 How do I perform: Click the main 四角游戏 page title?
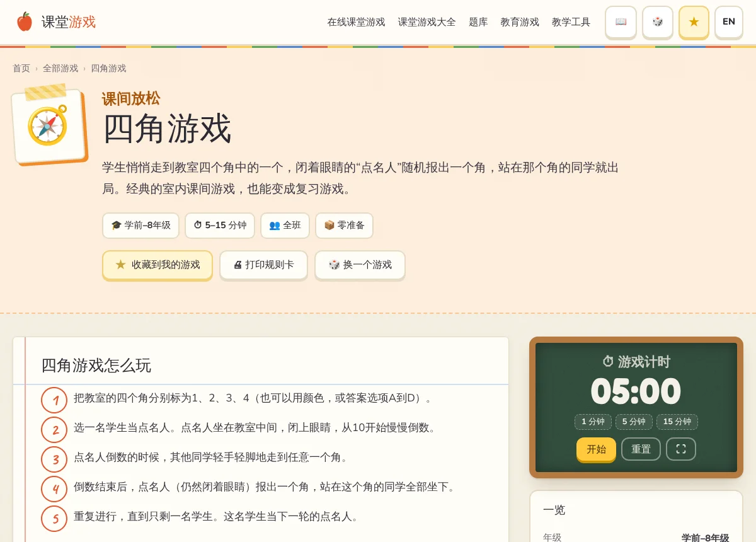tap(166, 129)
